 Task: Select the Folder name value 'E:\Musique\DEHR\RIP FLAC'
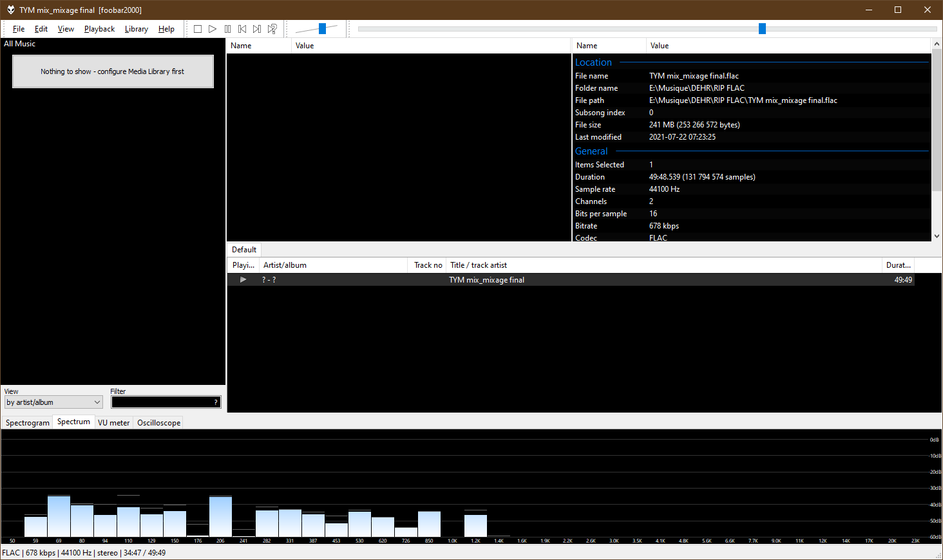(x=697, y=88)
